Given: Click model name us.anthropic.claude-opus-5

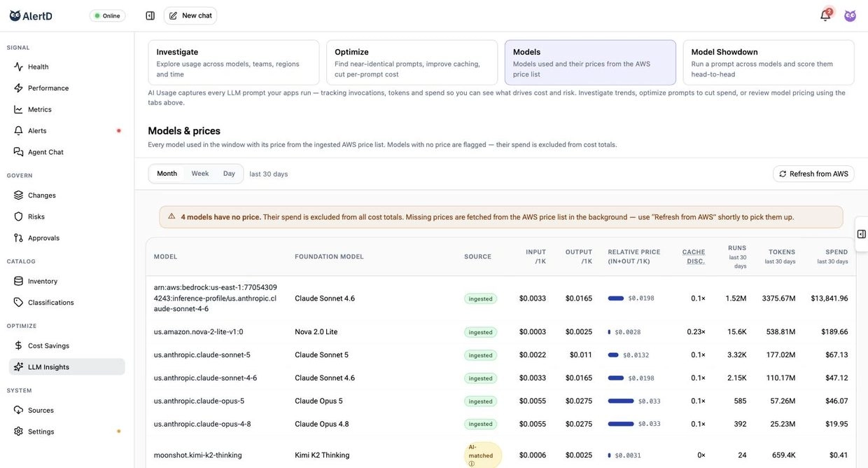Looking at the screenshot, I should [x=199, y=401].
